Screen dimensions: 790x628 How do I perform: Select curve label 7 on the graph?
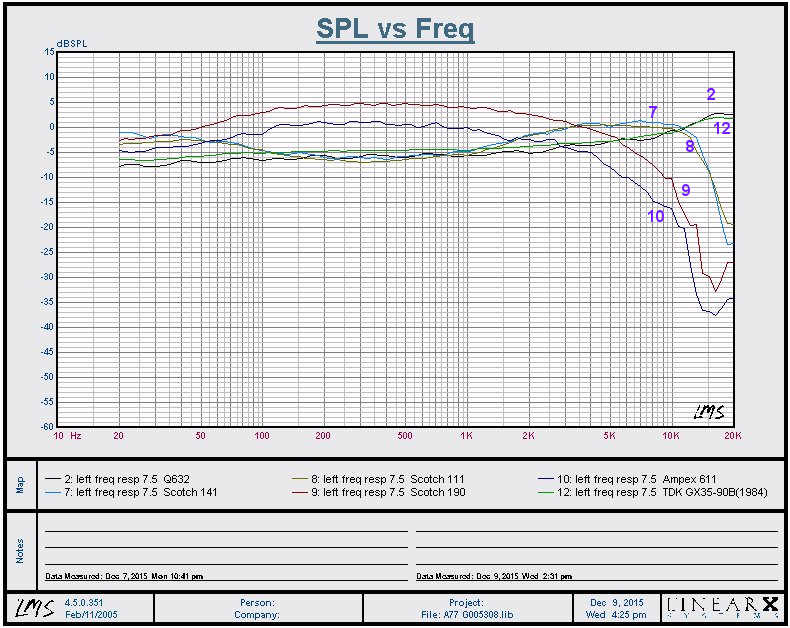(653, 111)
